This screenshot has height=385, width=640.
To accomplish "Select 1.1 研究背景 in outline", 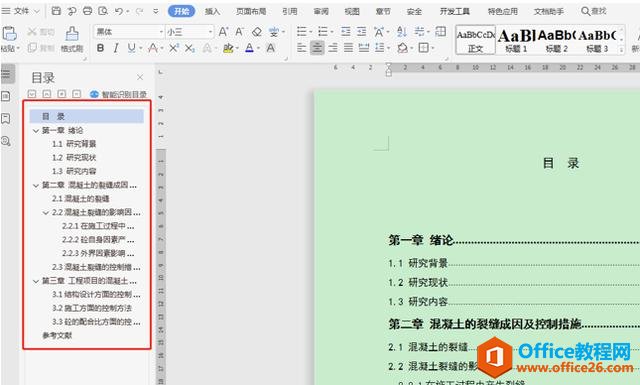I will click(74, 144).
